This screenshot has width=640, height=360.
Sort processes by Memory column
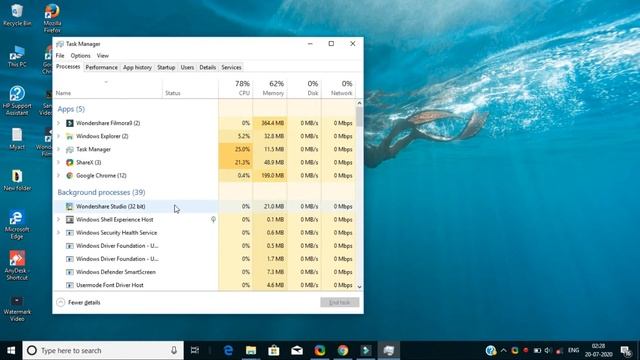270,88
